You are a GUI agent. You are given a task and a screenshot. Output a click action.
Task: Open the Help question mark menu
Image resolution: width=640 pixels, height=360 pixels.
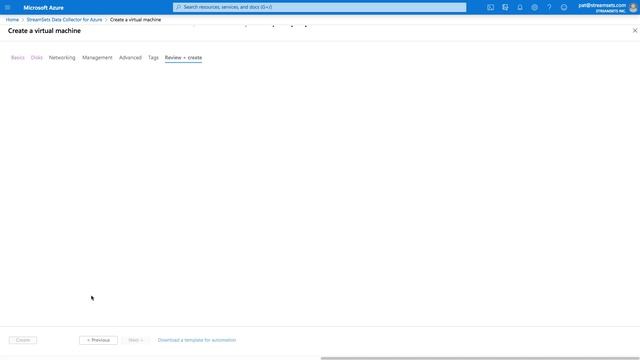pyautogui.click(x=549, y=7)
